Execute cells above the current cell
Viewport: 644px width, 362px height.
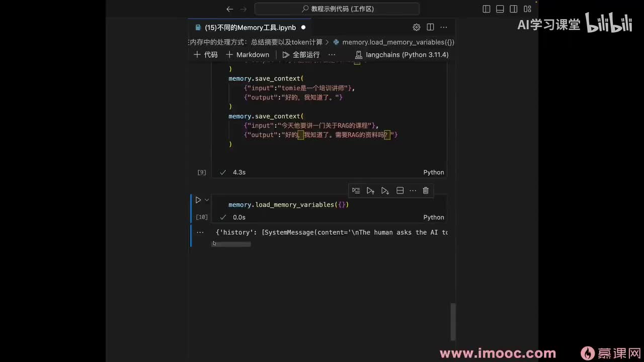(x=371, y=191)
